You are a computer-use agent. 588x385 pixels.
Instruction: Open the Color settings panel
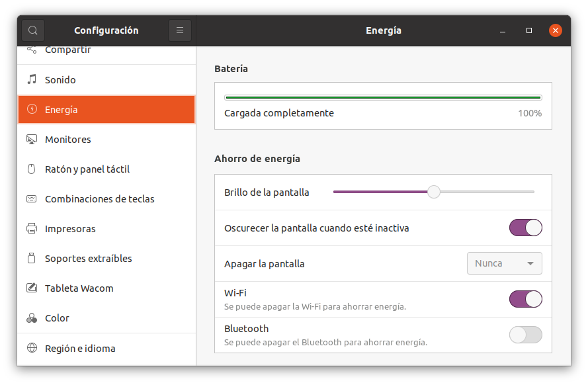coord(57,318)
